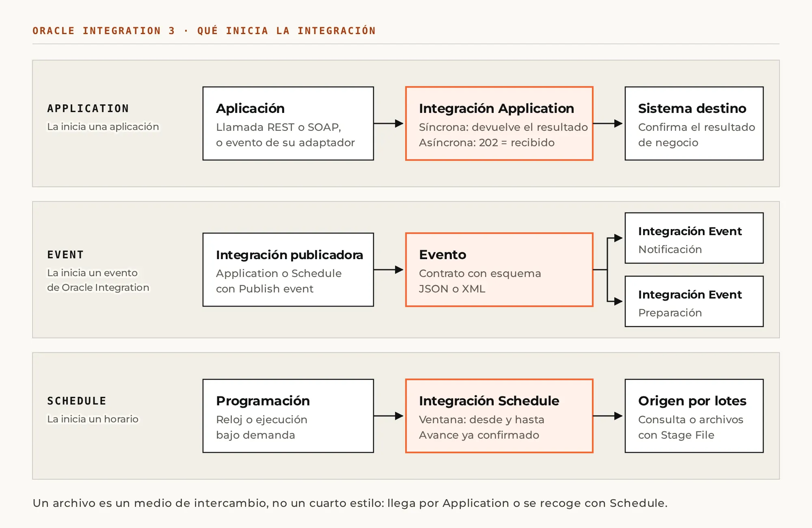The image size is (812, 528).
Task: Click 'Ventana: desde y hasta' line
Action: (481, 420)
